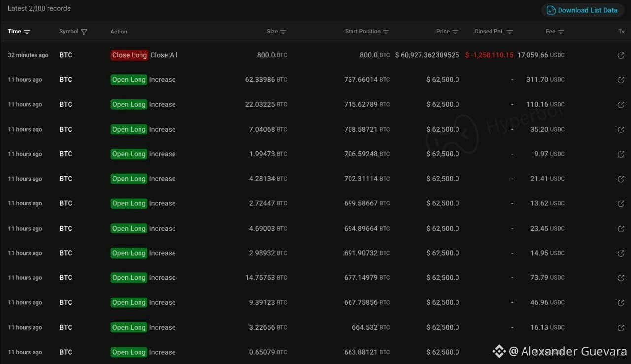Sort records by Start Position column
Image resolution: width=631 pixels, height=364 pixels.
pos(386,32)
